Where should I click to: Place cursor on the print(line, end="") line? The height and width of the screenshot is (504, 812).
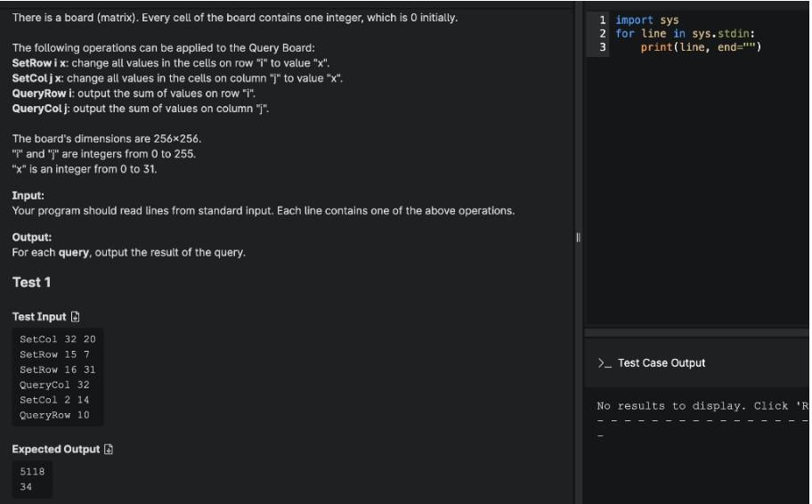(x=701, y=47)
